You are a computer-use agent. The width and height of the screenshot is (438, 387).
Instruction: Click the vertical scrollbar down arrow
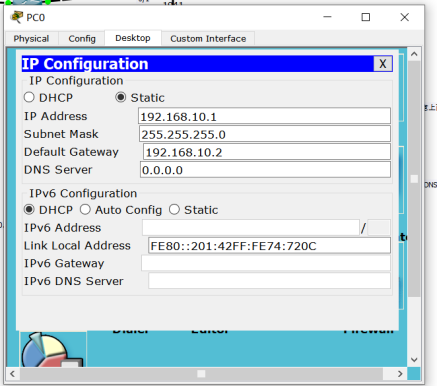click(414, 360)
